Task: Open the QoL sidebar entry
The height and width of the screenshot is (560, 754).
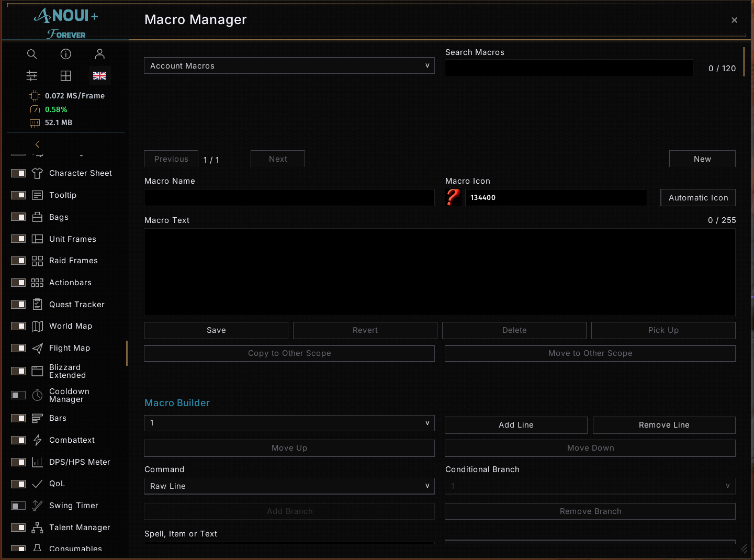Action: 57,484
